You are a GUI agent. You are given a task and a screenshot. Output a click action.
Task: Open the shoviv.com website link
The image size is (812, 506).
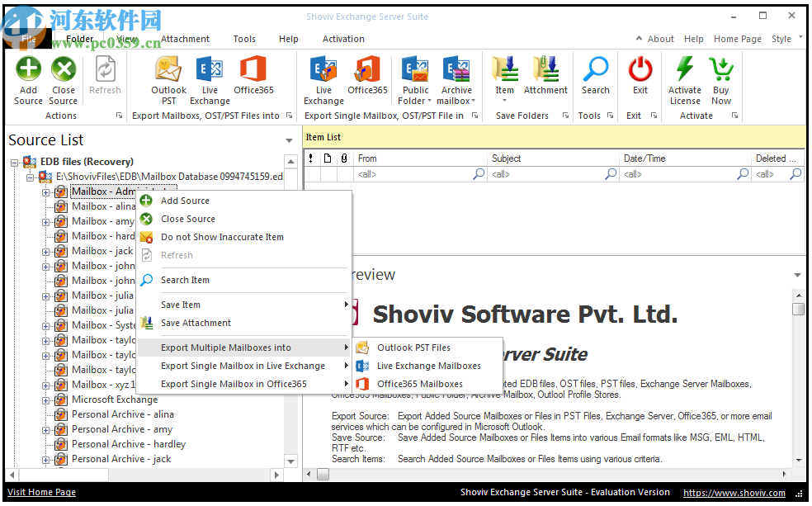[734, 492]
